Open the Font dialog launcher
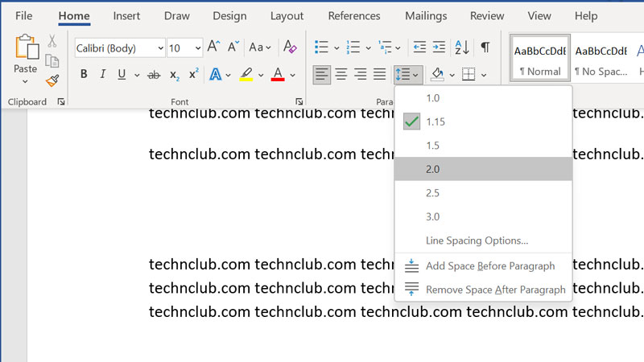 (x=299, y=101)
